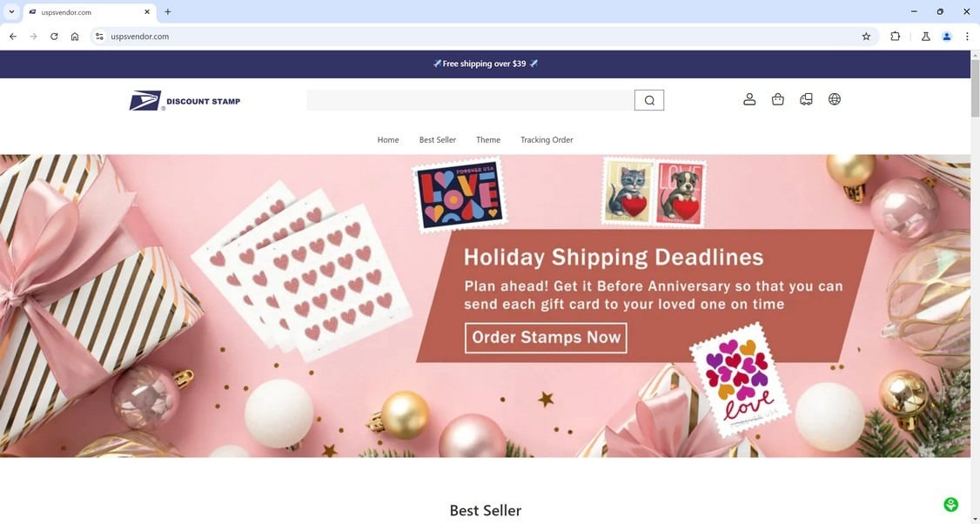Click the green chat widget icon
The height and width of the screenshot is (524, 980).
[x=950, y=505]
